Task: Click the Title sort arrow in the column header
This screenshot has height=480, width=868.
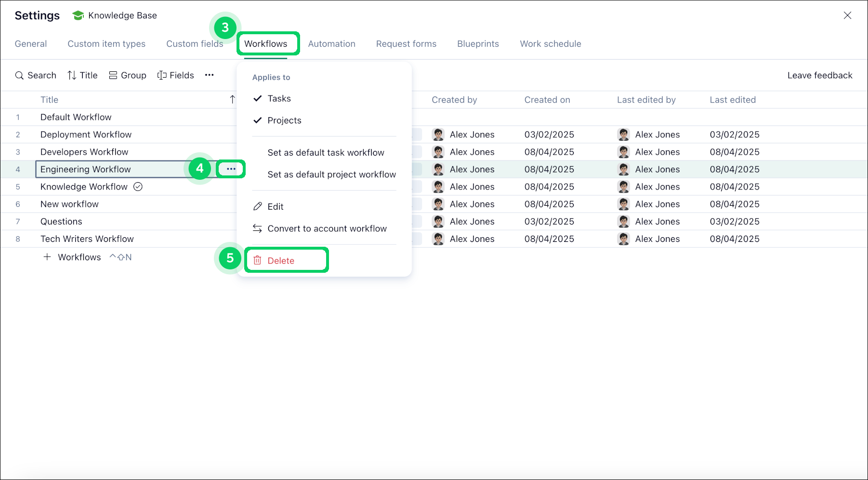Action: pos(232,99)
